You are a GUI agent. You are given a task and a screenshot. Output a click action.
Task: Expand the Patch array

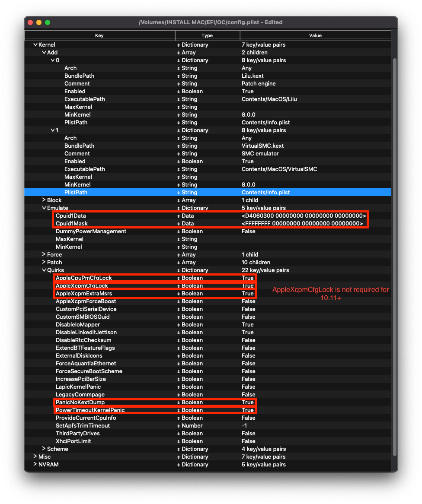pyautogui.click(x=44, y=263)
